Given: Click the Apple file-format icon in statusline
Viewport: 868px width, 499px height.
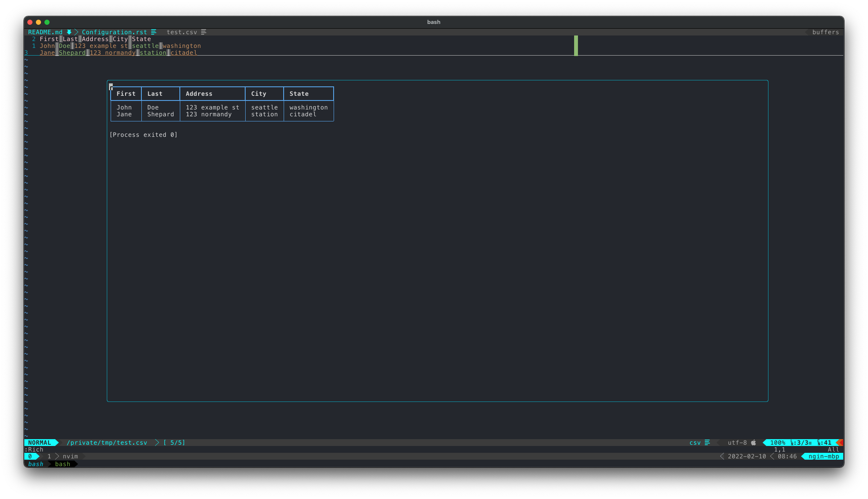Looking at the screenshot, I should coord(754,443).
